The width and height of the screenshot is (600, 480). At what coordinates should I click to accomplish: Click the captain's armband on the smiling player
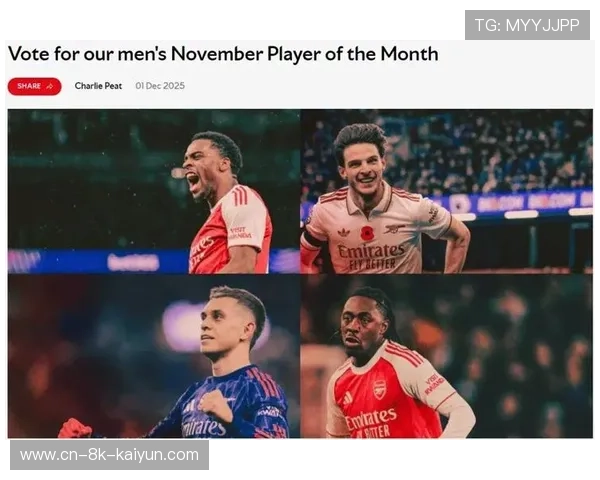coord(312,240)
